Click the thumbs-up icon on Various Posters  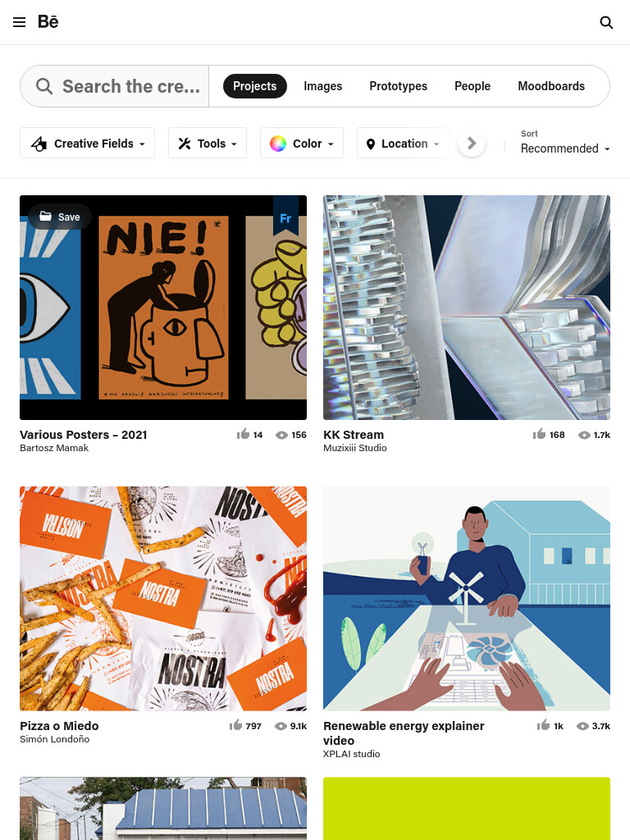(x=243, y=434)
